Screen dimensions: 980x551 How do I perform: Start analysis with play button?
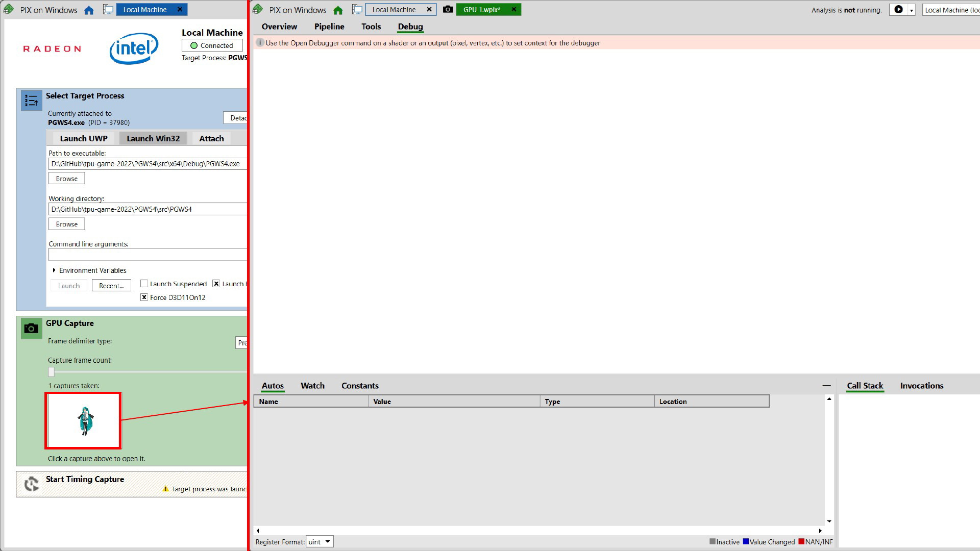898,10
